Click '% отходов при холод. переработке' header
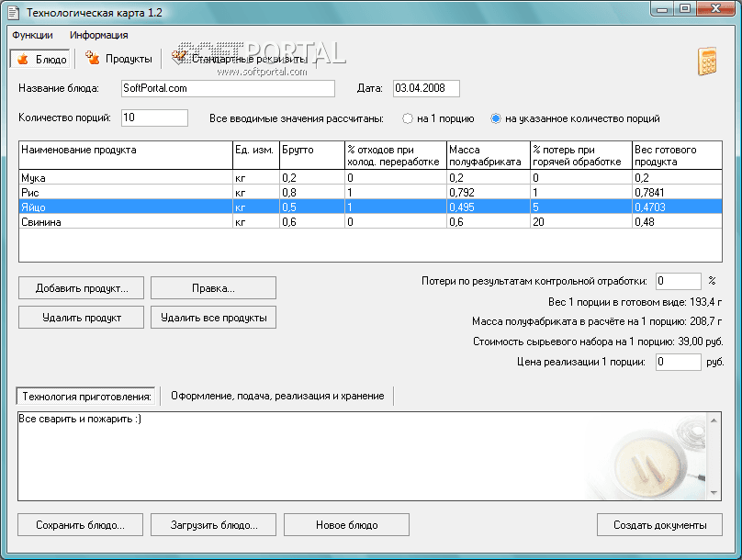Image resolution: width=742 pixels, height=560 pixels. pos(396,155)
